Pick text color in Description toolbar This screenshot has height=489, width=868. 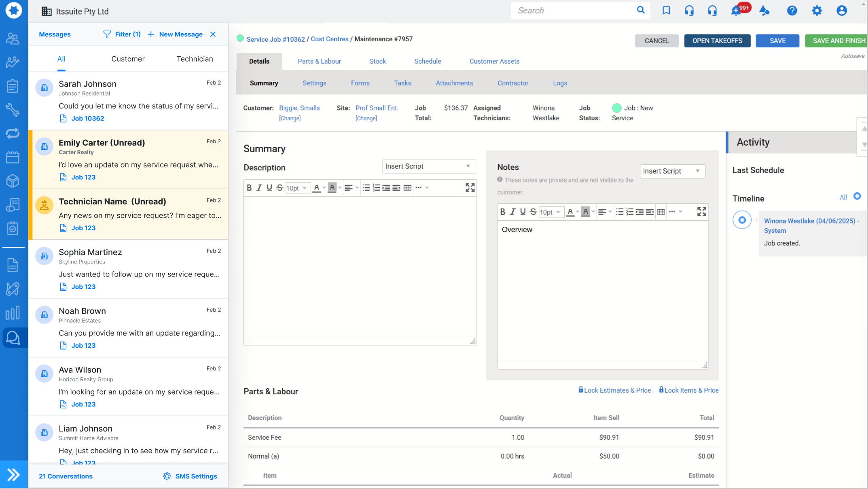[x=317, y=188]
